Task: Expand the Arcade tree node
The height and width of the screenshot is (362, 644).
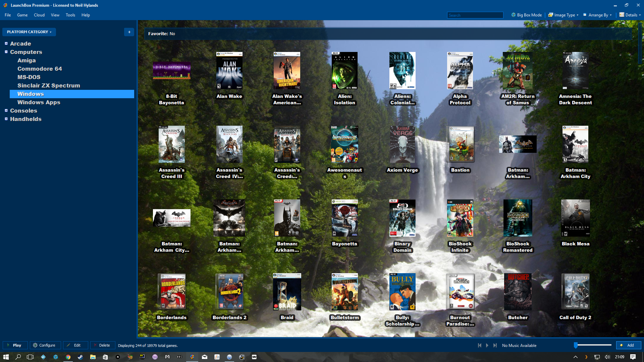Action: [x=6, y=43]
